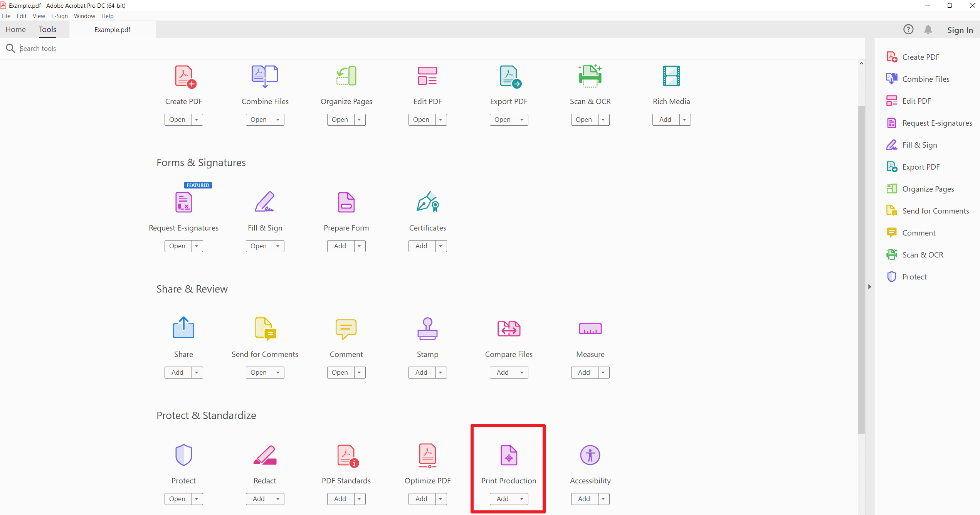
Task: Click the Export PDF tool icon
Action: click(511, 77)
